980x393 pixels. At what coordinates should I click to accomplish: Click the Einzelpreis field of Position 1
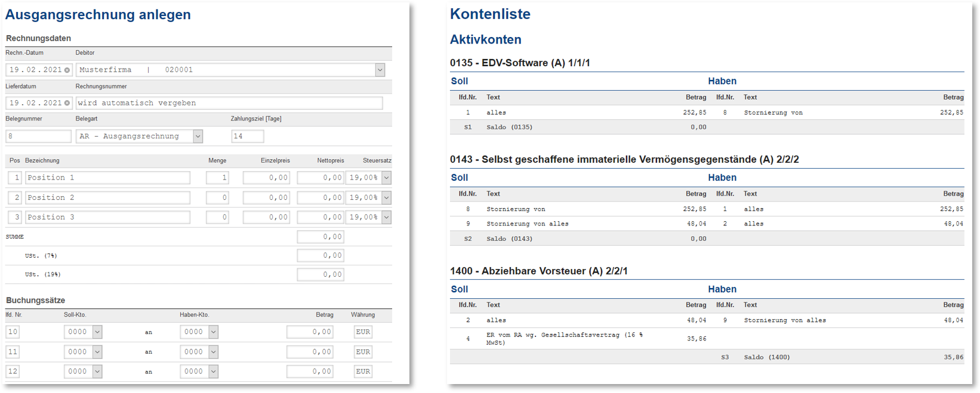click(x=267, y=178)
